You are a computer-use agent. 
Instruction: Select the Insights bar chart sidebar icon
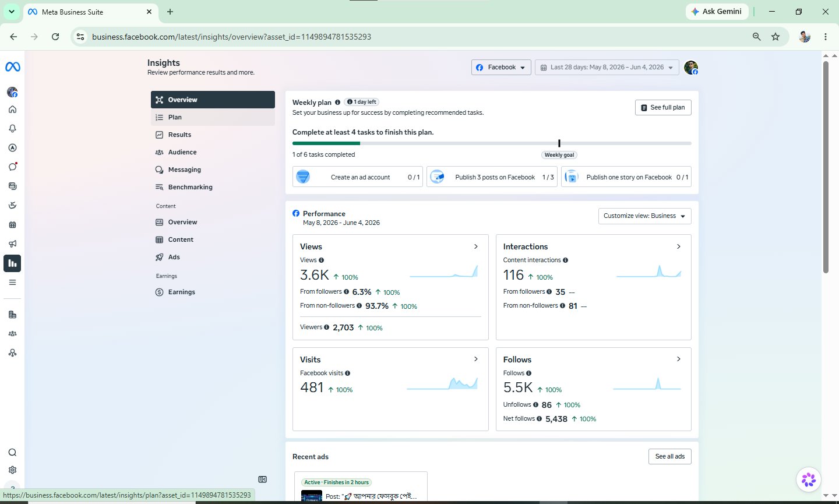(x=12, y=263)
